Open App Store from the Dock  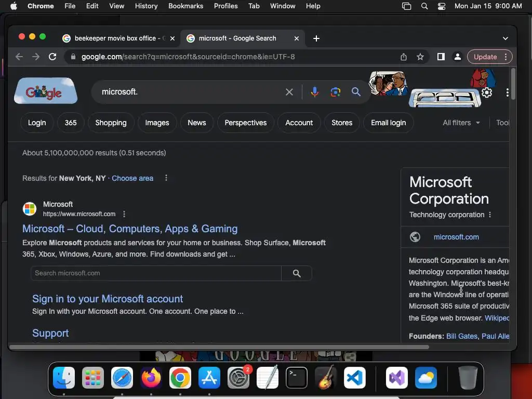(x=209, y=378)
